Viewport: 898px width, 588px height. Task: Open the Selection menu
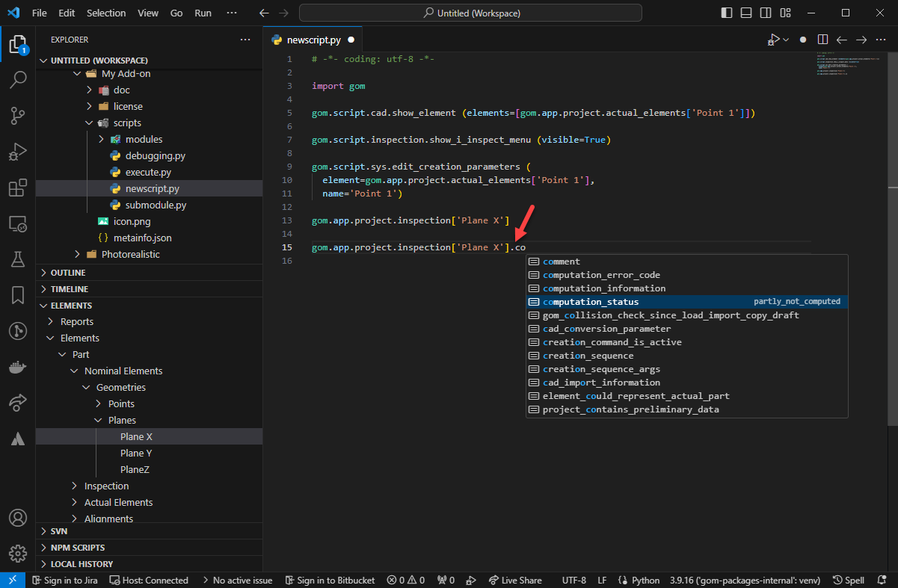106,13
